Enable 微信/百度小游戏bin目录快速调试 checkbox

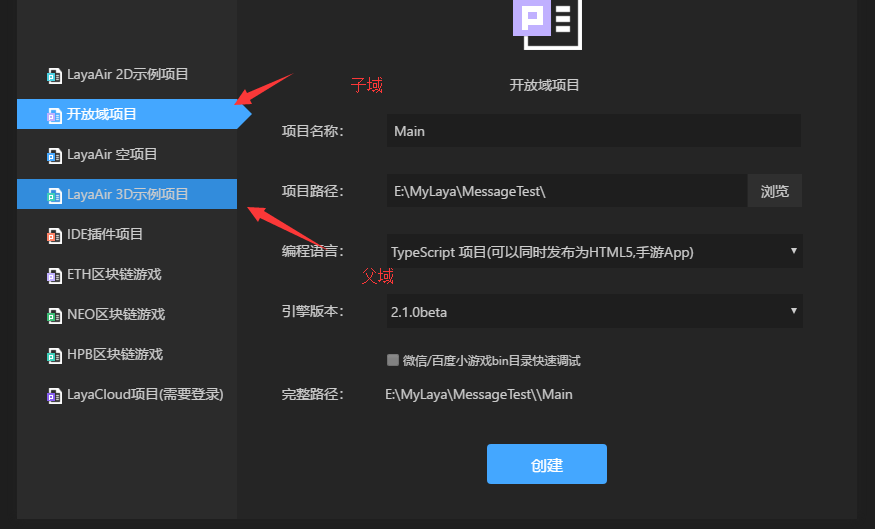tap(393, 360)
